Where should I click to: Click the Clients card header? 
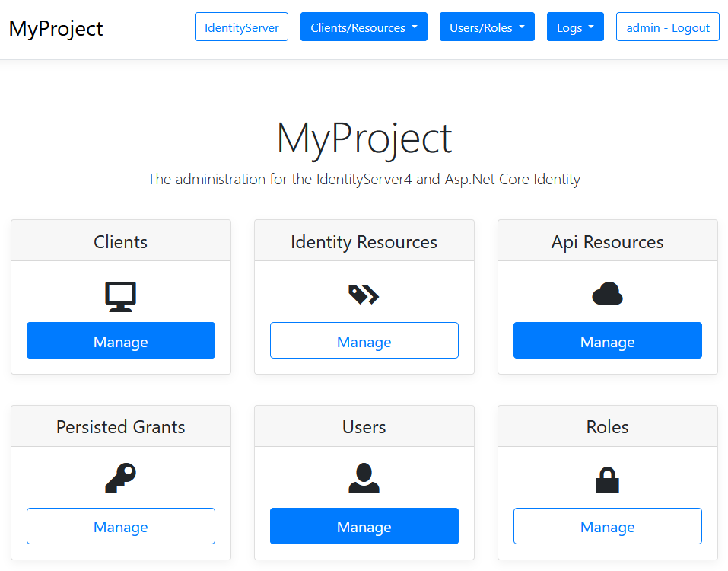[121, 241]
